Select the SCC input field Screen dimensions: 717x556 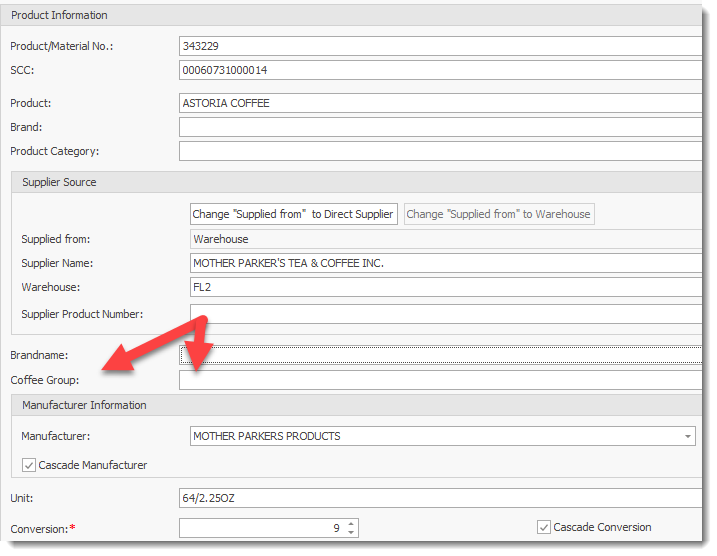coord(440,71)
